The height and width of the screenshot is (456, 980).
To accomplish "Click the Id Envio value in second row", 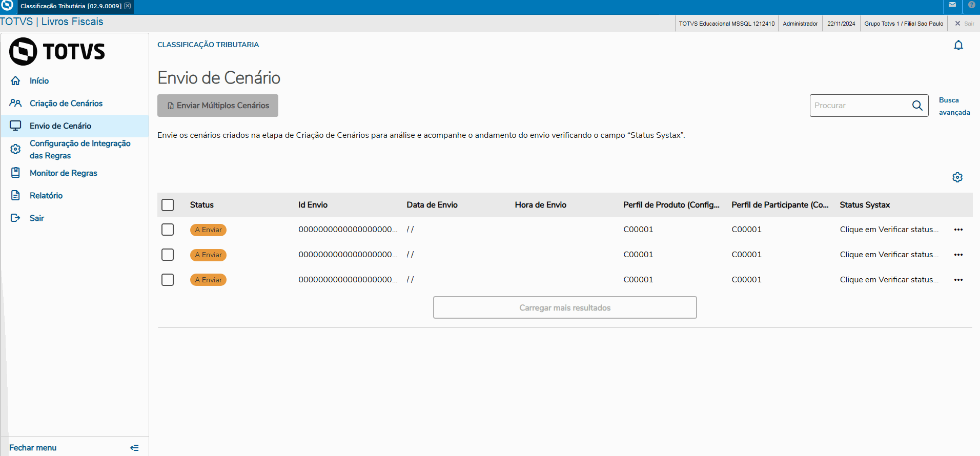I will click(x=348, y=255).
